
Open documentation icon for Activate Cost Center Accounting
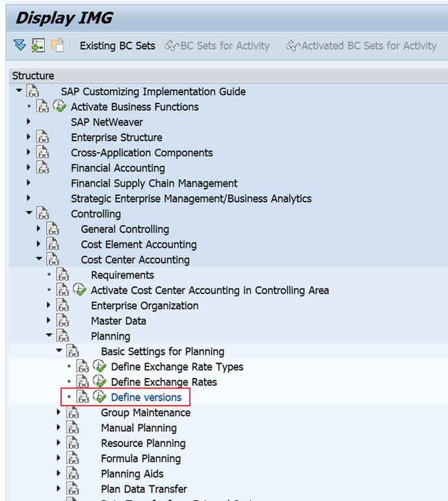62,290
